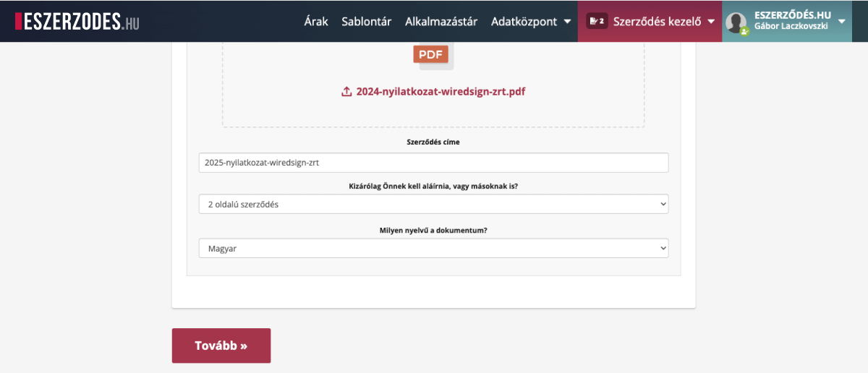This screenshot has height=373, width=868.
Task: Open the Szerződés kezelő menu
Action: (657, 21)
